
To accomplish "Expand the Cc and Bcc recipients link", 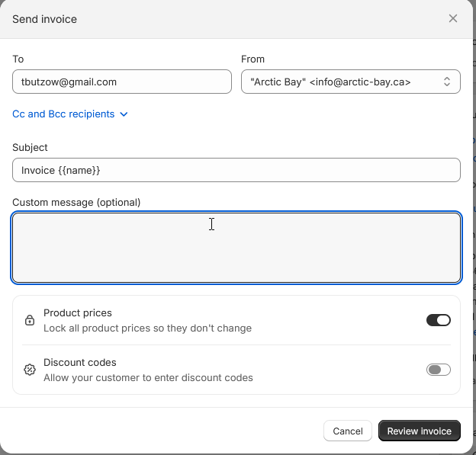I will pos(63,114).
